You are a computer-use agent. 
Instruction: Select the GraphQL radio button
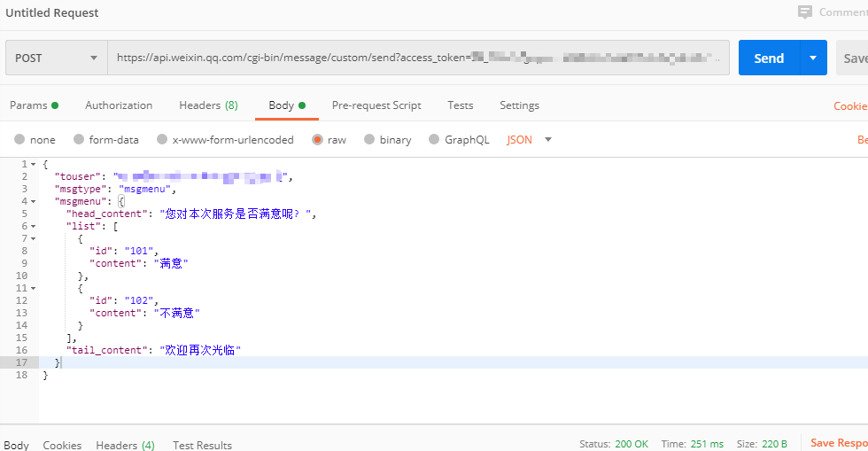click(x=434, y=139)
